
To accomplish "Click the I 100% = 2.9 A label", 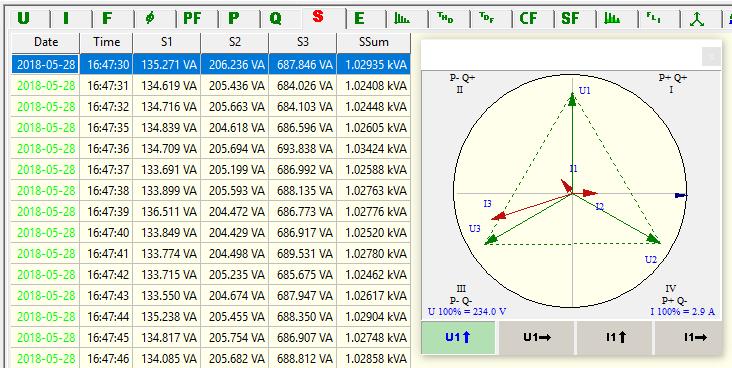I will click(x=683, y=312).
